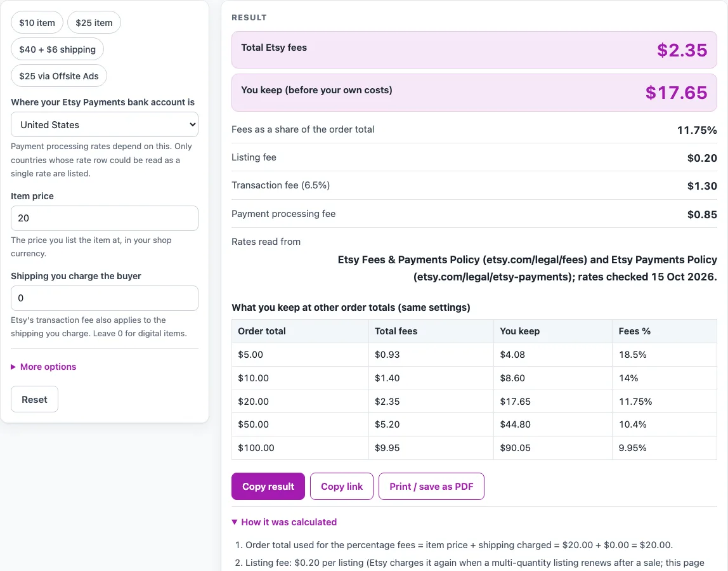Click the $9.95 total fees cell
728x571 pixels.
pyautogui.click(x=431, y=448)
